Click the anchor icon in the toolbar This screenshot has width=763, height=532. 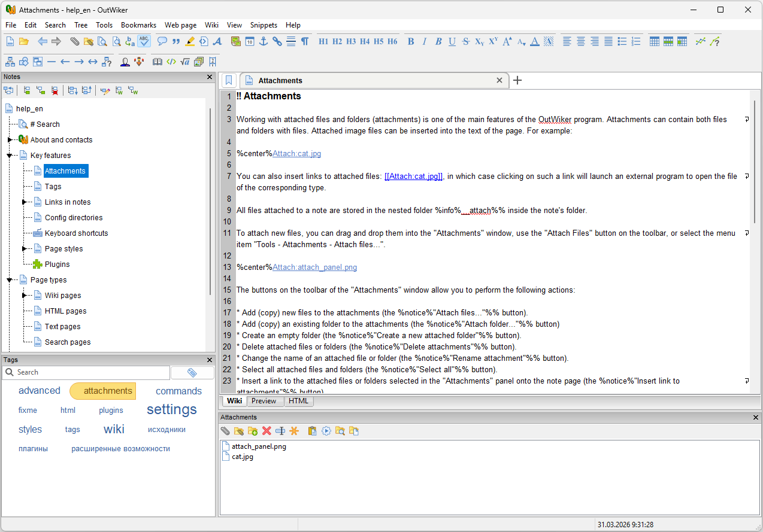(x=263, y=41)
